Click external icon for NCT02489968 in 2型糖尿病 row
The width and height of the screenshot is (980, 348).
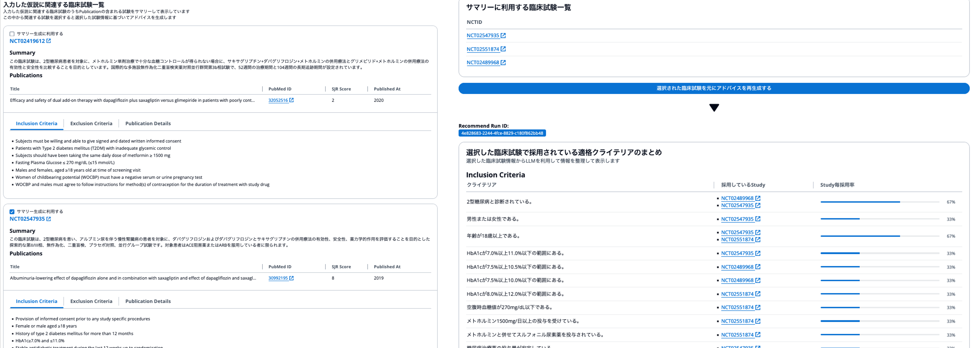757,198
